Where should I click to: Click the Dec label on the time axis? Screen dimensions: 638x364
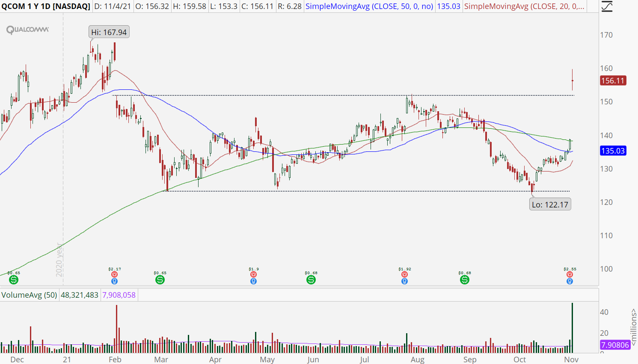click(17, 359)
